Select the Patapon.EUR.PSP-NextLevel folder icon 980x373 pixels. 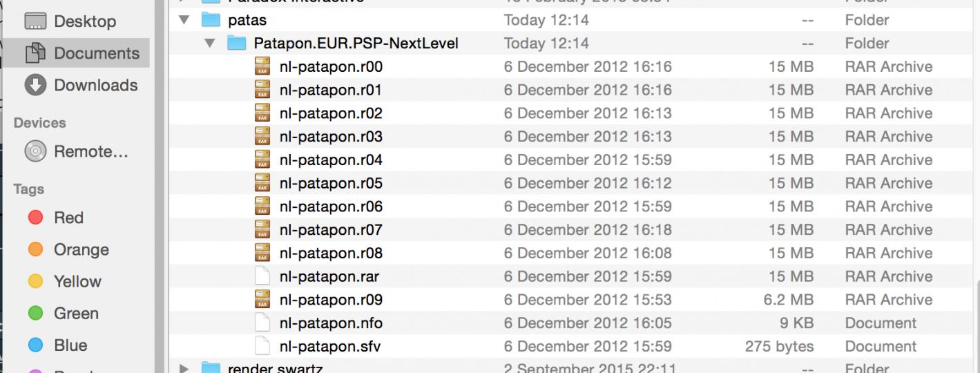[x=237, y=44]
